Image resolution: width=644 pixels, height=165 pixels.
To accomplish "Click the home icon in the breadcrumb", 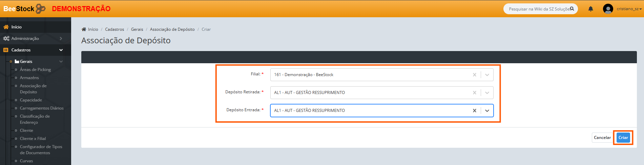I will pos(84,29).
